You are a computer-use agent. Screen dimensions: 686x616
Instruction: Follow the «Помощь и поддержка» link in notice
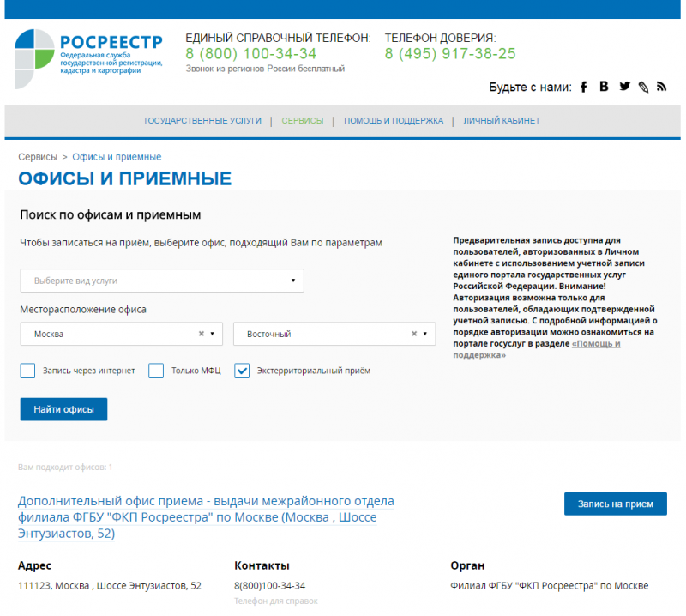click(537, 349)
